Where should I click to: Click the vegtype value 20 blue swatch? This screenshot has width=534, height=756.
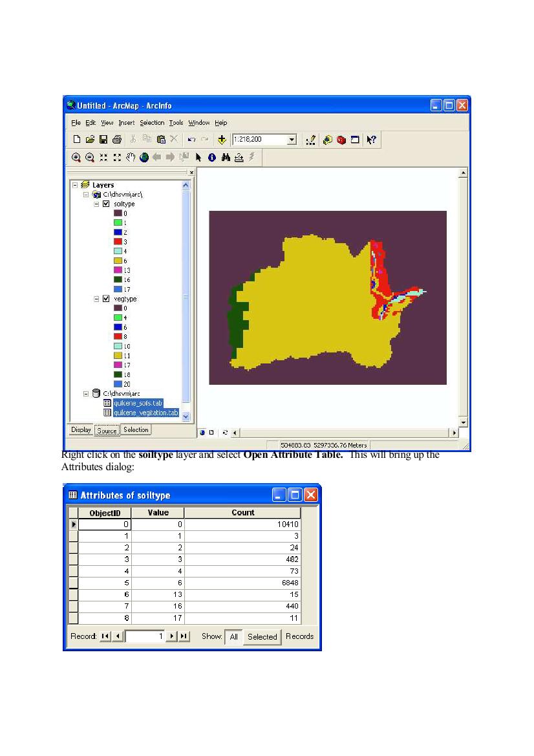click(118, 384)
